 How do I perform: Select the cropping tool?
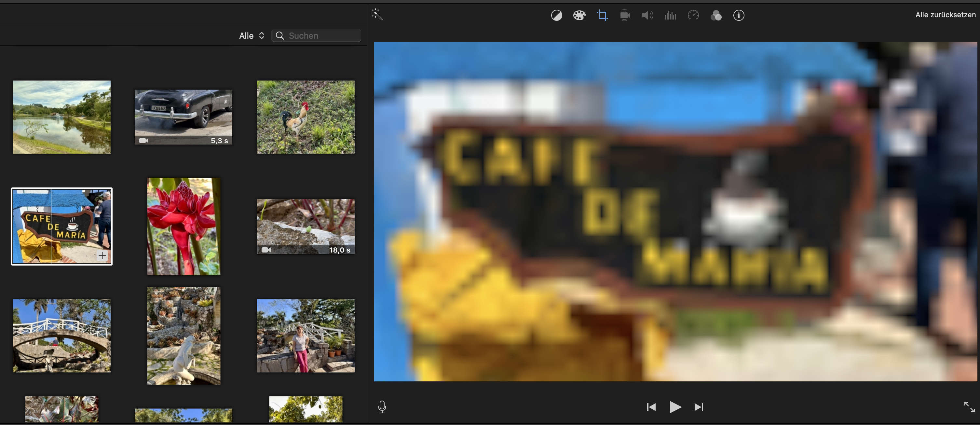pyautogui.click(x=602, y=16)
